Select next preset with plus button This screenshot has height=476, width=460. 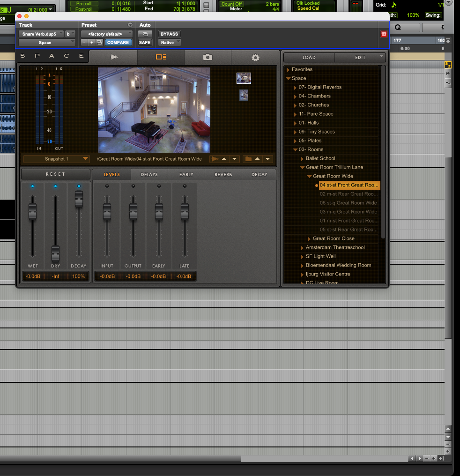tap(91, 43)
